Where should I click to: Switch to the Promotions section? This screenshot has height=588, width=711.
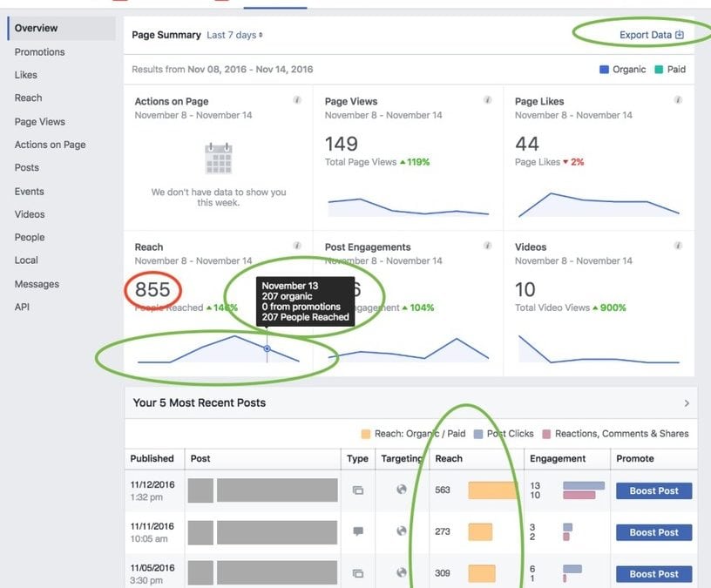click(40, 51)
